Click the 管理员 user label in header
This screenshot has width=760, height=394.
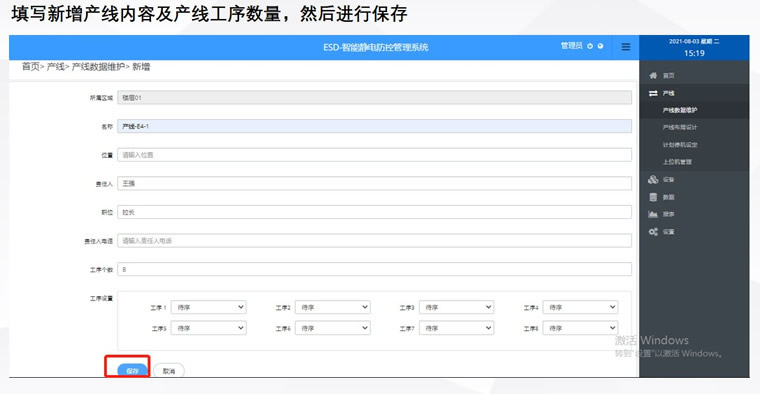[x=571, y=46]
